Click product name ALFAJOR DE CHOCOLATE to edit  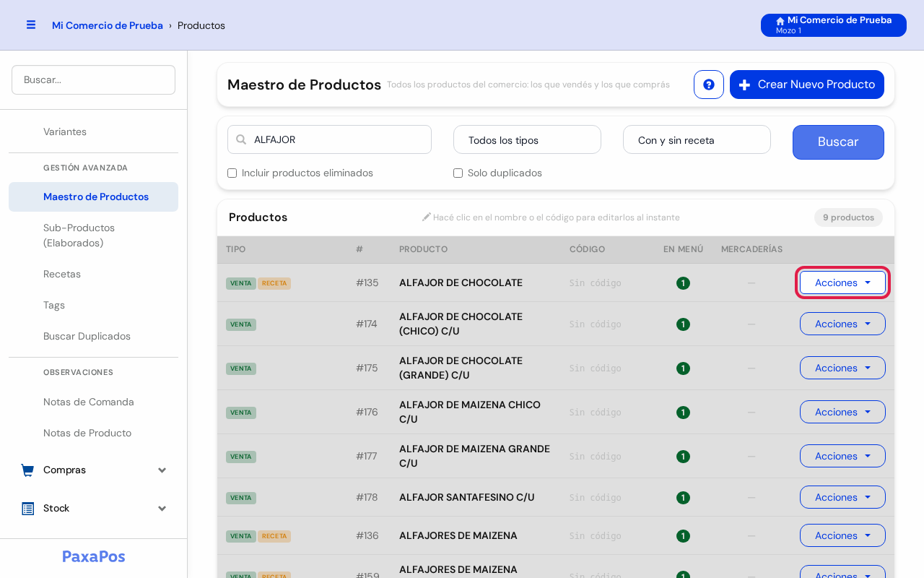click(x=461, y=283)
